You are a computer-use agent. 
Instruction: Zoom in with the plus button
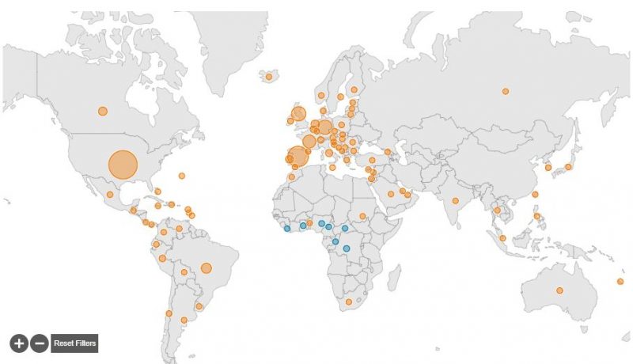(19, 343)
